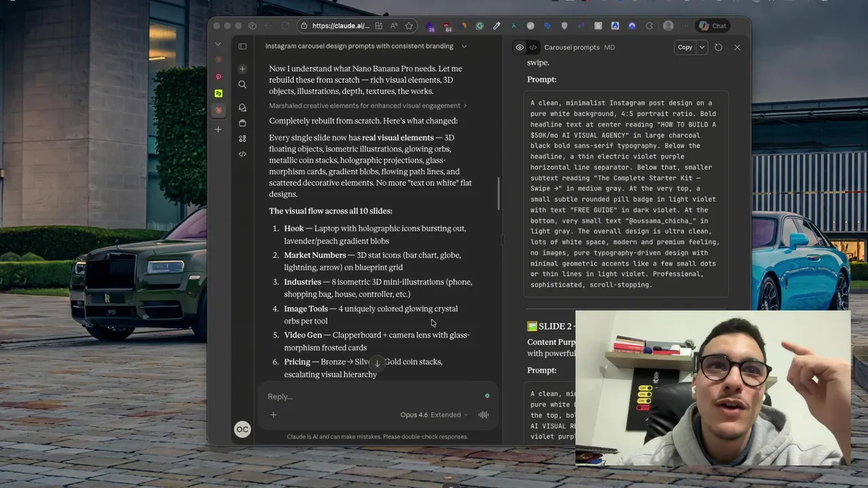The width and height of the screenshot is (868, 488).
Task: Open the Grammarly extension icon
Action: (479, 26)
